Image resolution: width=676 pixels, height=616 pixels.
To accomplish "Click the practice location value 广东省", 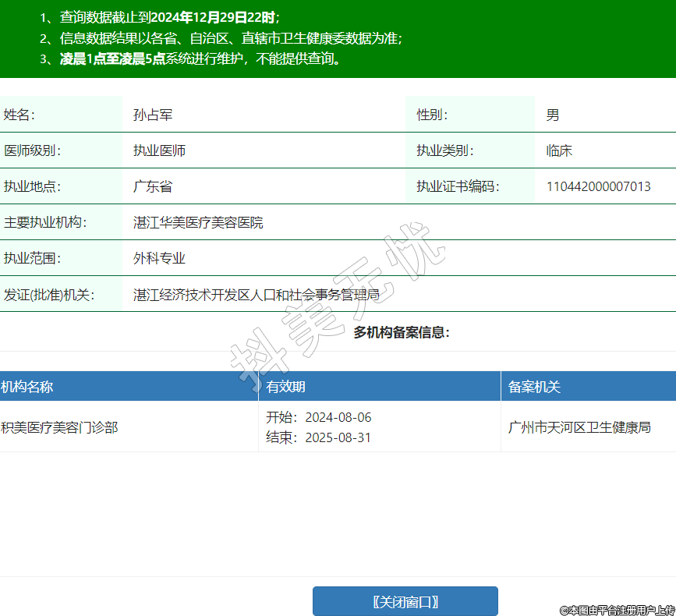I will point(153,187).
